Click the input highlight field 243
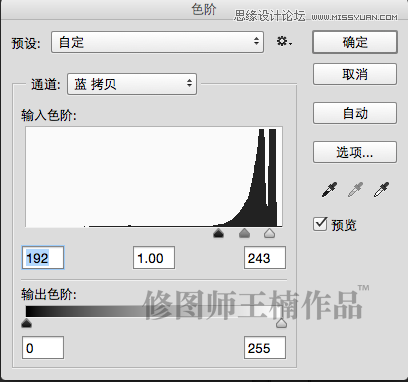Screen dimensions: 408x382 [265, 258]
